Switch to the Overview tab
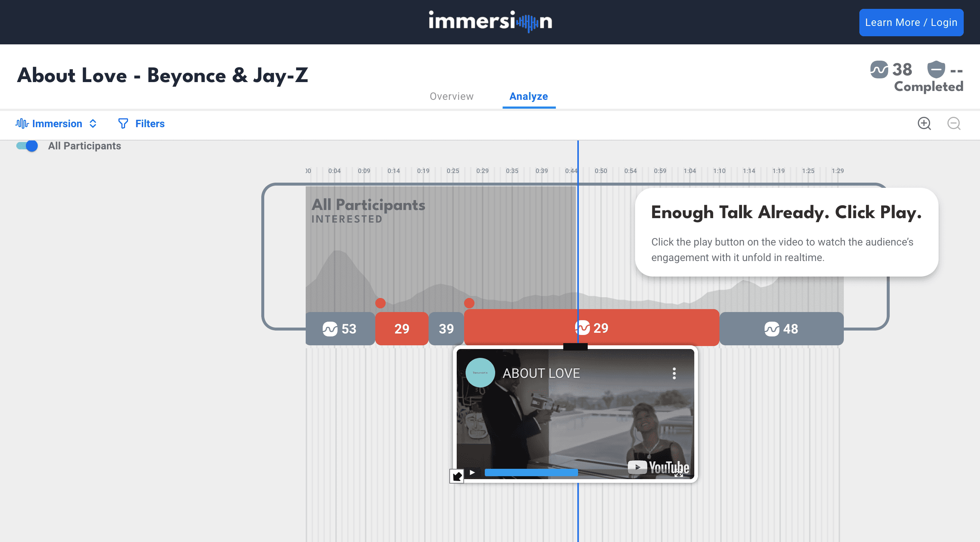This screenshot has width=980, height=542. [x=451, y=96]
